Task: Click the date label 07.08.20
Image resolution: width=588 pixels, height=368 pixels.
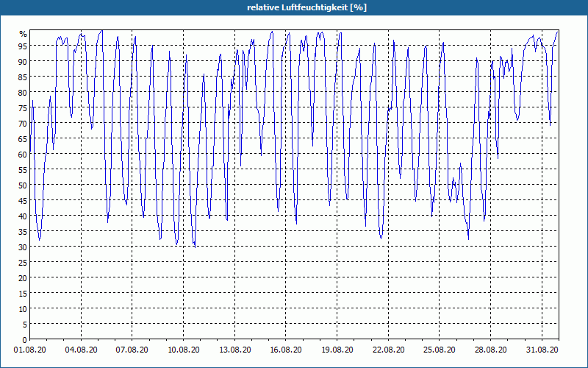Action: 132,350
